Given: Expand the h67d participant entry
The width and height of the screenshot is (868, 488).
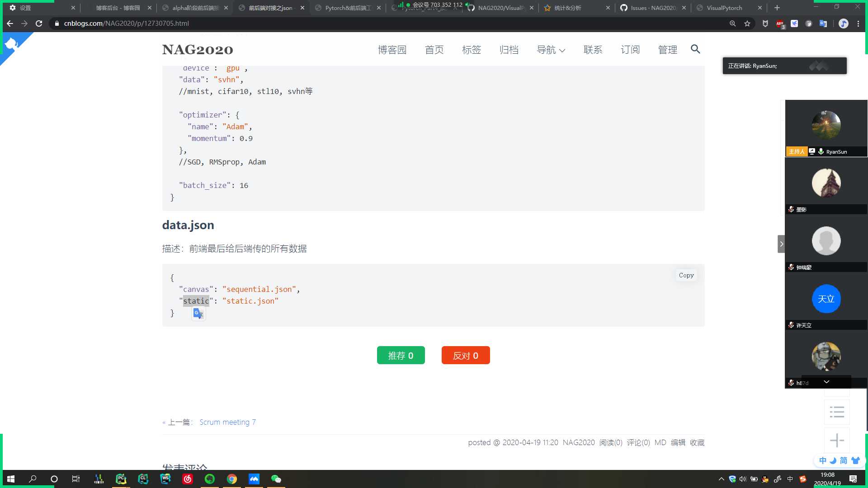Looking at the screenshot, I should 826,382.
